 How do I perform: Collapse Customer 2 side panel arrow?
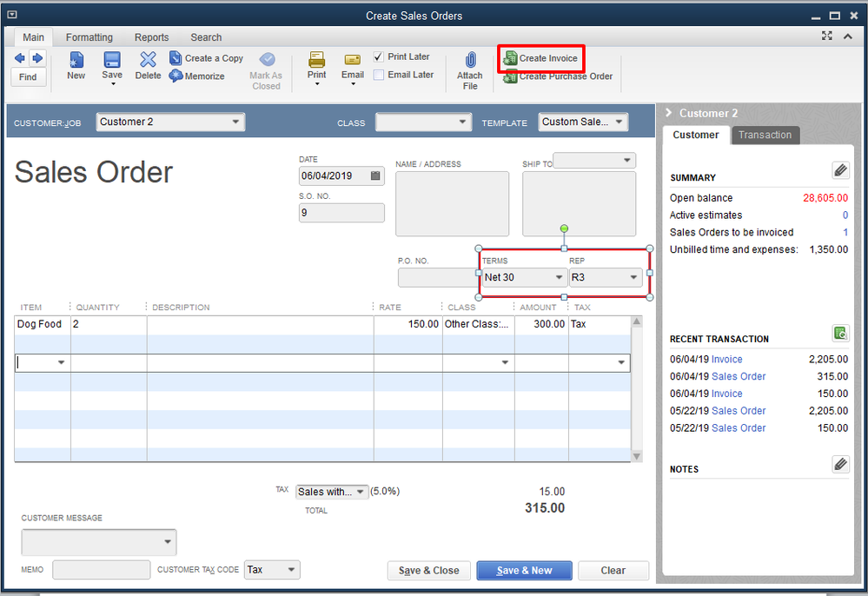pyautogui.click(x=669, y=112)
